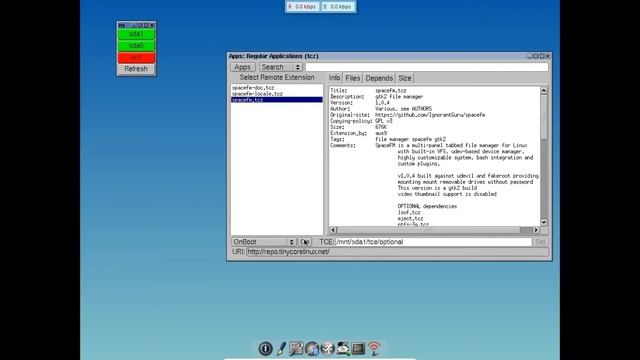Click the 'lsof.tcz' dependency line
The height and width of the screenshot is (360, 640).
[409, 213]
